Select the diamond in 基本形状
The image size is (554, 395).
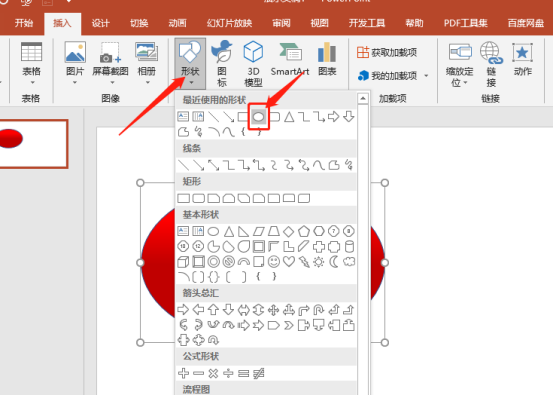pyautogui.click(x=289, y=231)
